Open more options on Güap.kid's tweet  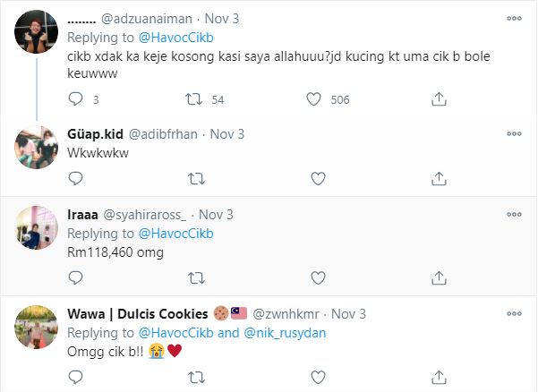tap(514, 134)
